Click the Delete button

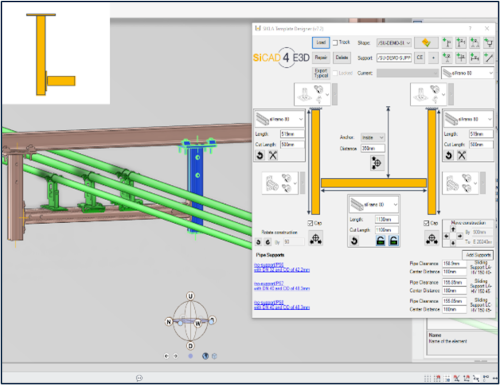[x=342, y=58]
